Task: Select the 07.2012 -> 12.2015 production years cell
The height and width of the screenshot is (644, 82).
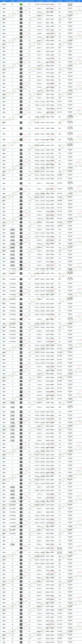Action: 40,552
